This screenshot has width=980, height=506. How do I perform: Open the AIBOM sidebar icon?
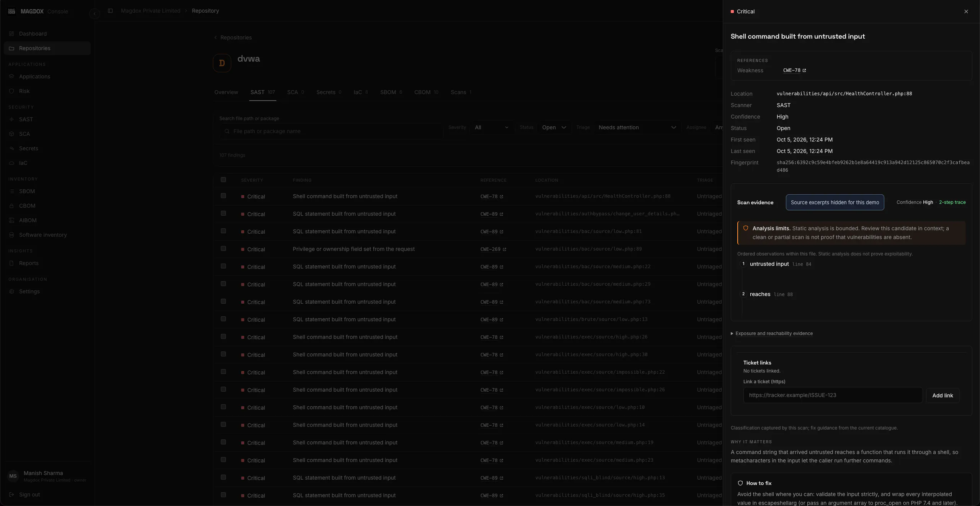pos(11,220)
